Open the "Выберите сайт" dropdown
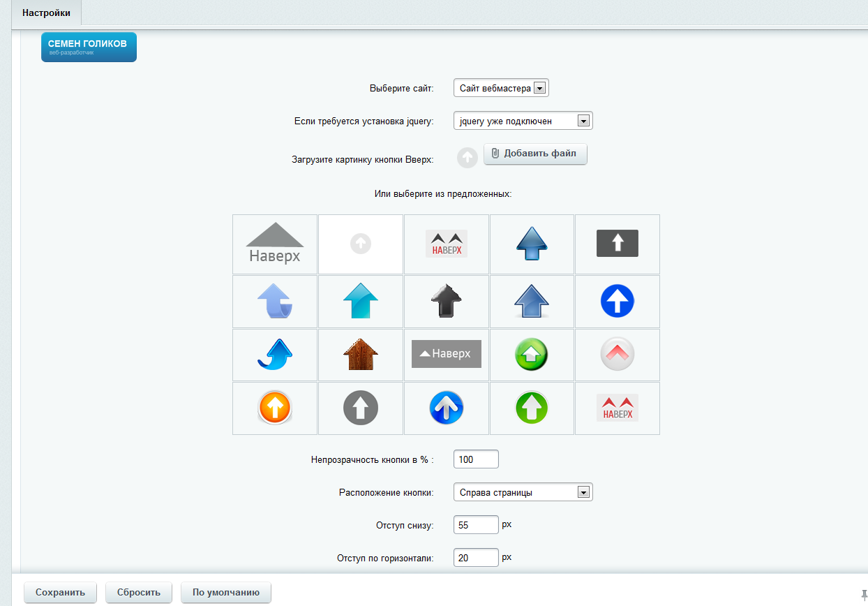 tap(501, 88)
